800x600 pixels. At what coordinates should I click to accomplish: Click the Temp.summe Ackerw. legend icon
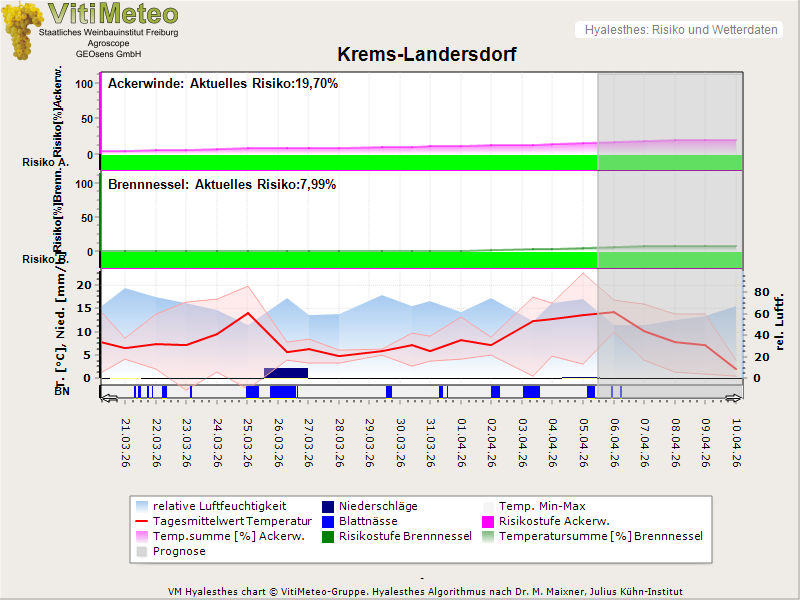point(144,536)
